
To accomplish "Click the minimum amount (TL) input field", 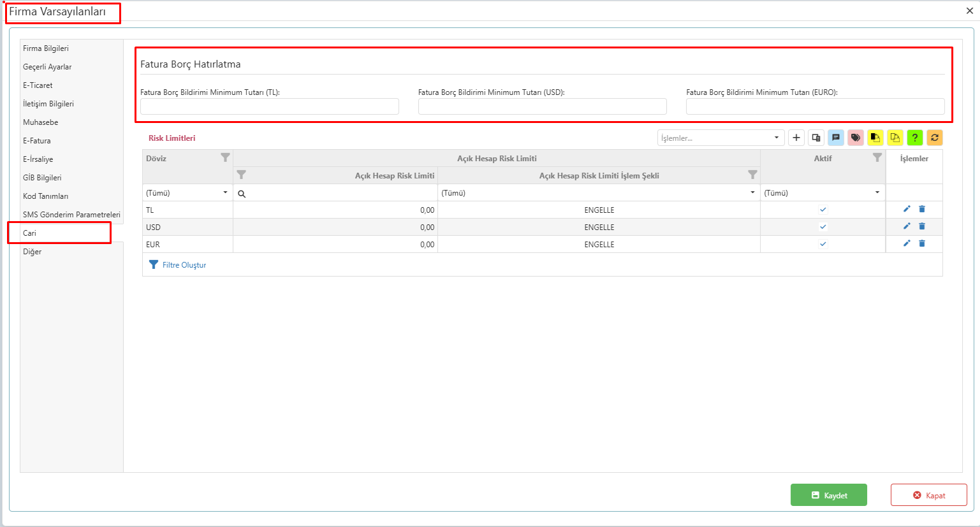I will point(270,106).
